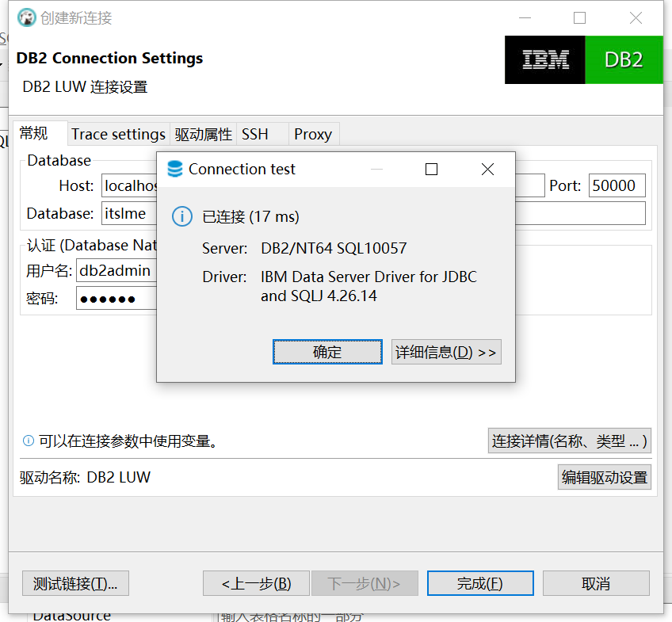
Task: Click the 驱动名称: DB2 LUW label
Action: [x=85, y=477]
